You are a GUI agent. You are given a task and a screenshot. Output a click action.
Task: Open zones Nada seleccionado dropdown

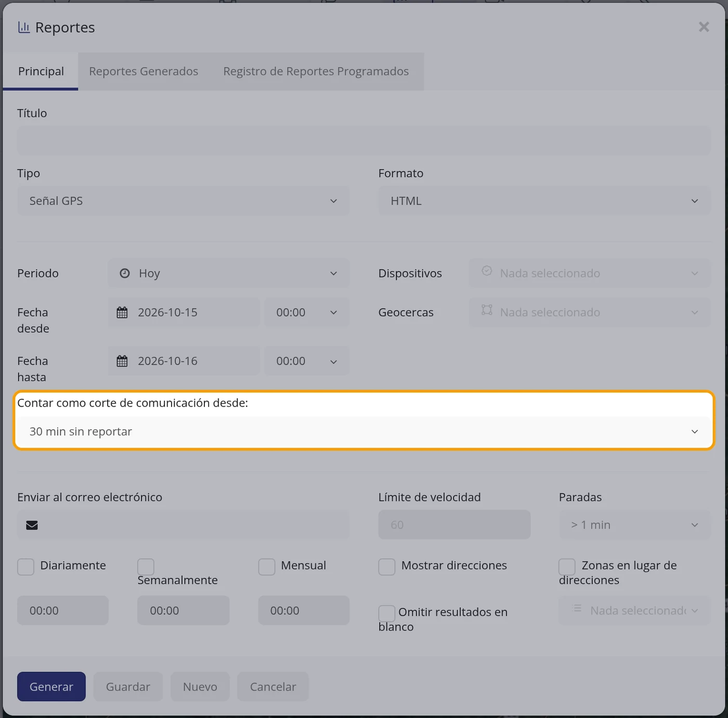coord(635,610)
